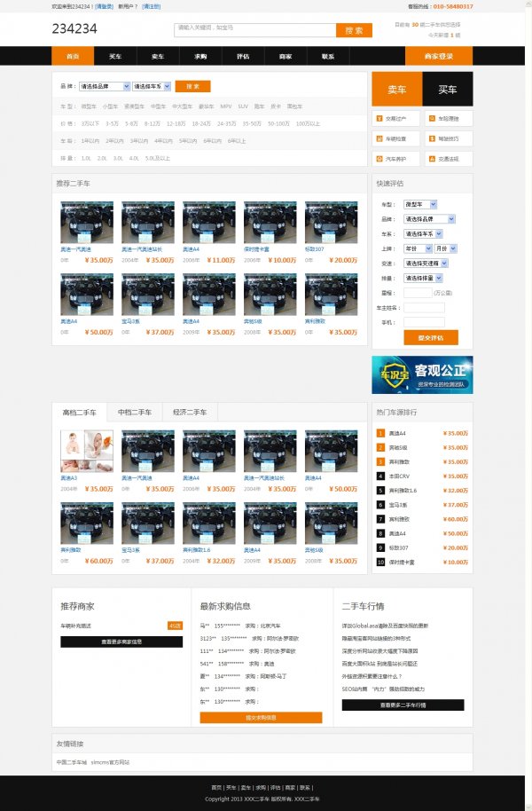Focus the keyword search input field
This screenshot has height=811, width=532.
point(254,30)
